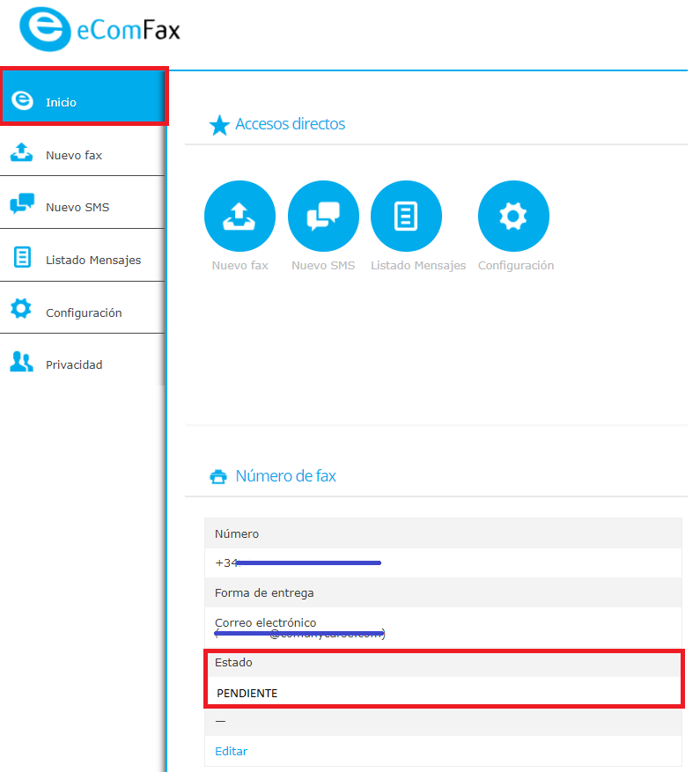Screen dimensions: 700x772
Task: Click the round Nuevo fax shortcut icon
Action: (239, 217)
